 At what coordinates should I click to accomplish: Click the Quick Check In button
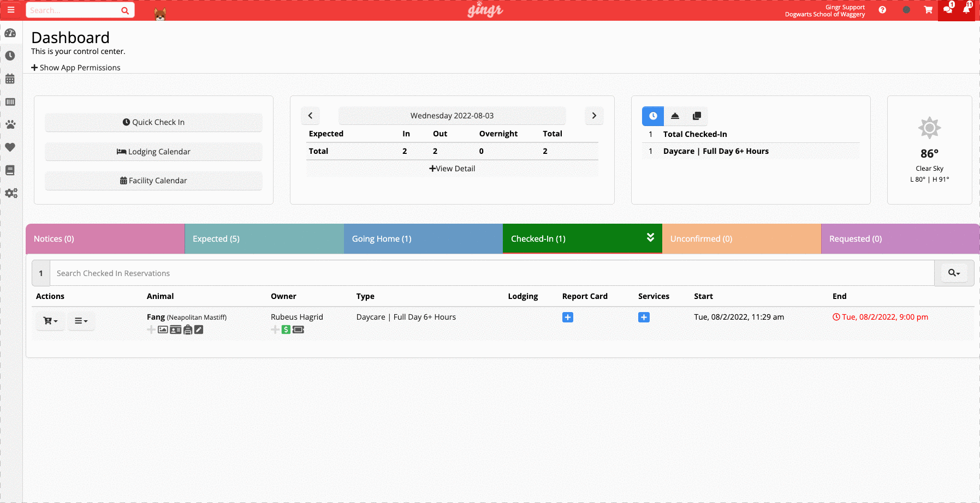[x=153, y=122]
